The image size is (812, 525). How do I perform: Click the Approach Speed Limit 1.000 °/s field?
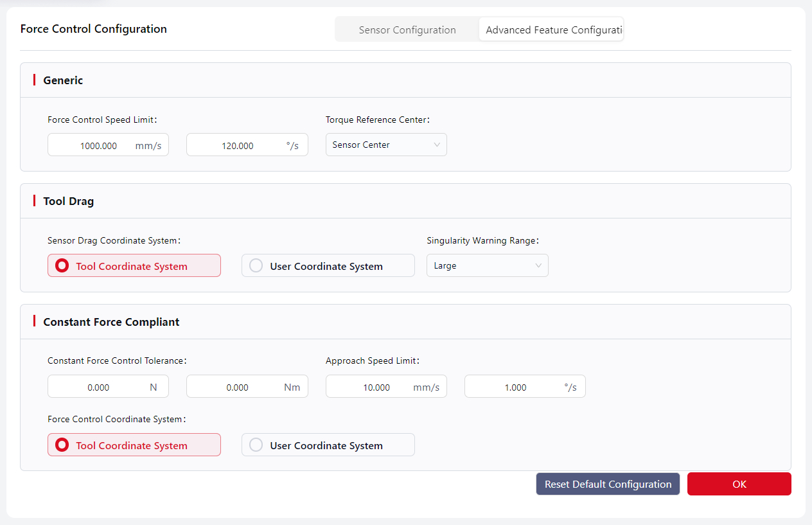(x=516, y=387)
